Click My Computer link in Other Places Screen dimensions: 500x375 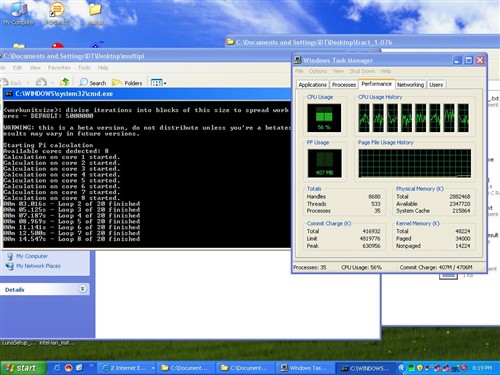point(28,256)
